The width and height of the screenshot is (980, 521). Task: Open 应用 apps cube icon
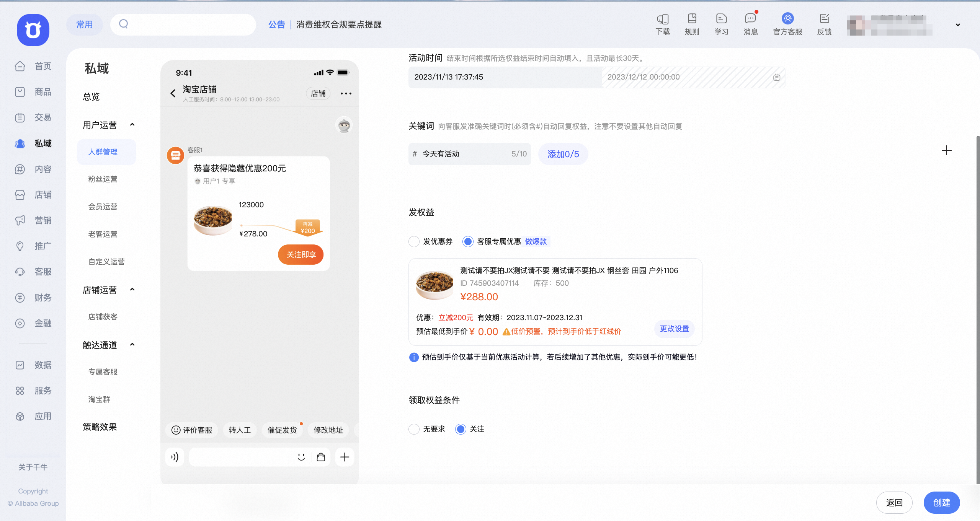click(20, 416)
